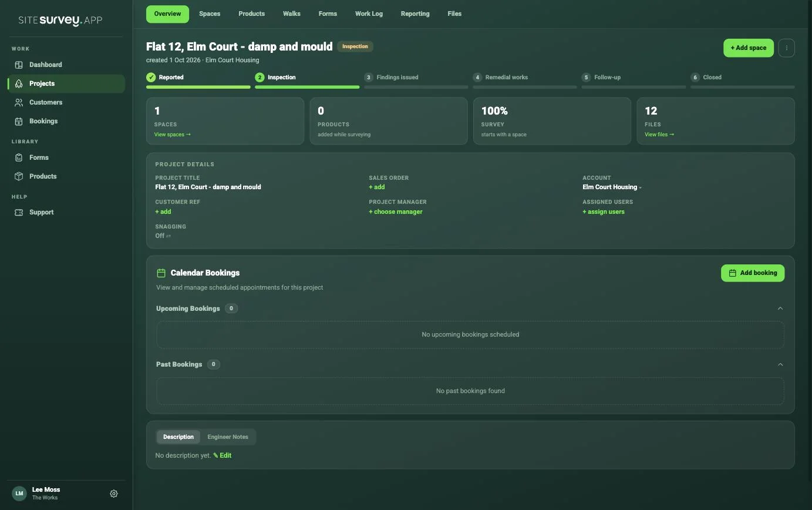This screenshot has width=812, height=510.
Task: Click the Inspection status badge
Action: (355, 46)
